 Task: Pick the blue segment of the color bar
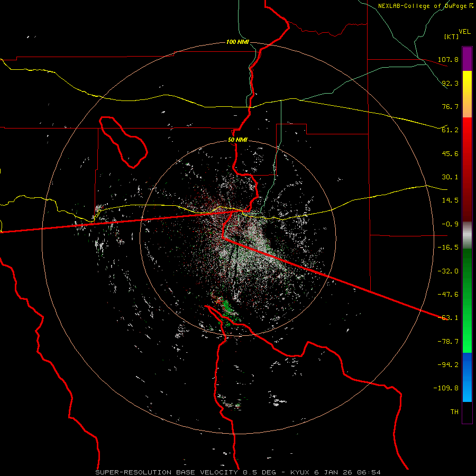467,377
